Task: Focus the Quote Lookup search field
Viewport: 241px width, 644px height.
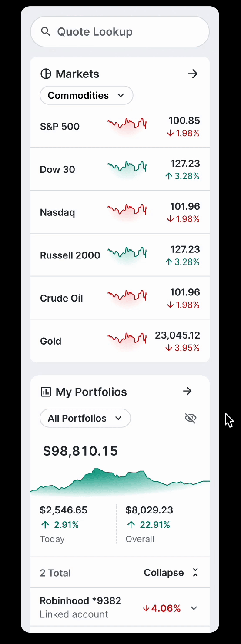Action: point(120,31)
